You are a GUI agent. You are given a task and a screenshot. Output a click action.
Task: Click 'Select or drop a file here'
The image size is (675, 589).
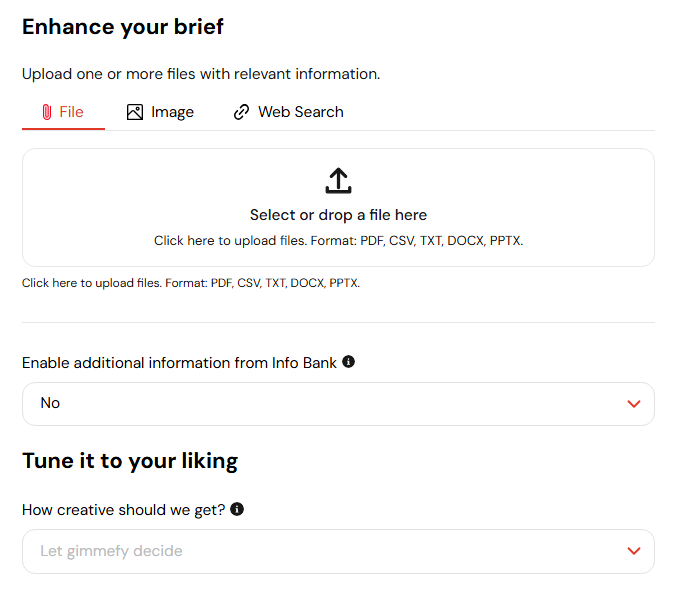pos(338,215)
